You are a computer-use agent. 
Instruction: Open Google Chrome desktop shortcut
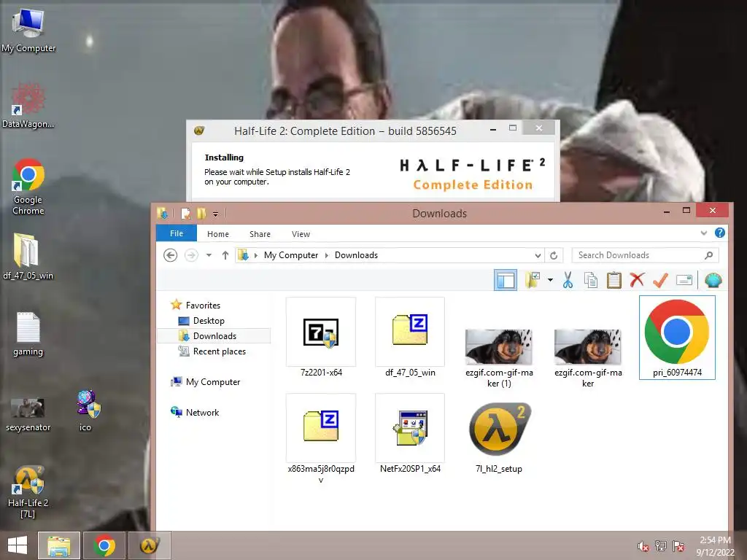[28, 186]
